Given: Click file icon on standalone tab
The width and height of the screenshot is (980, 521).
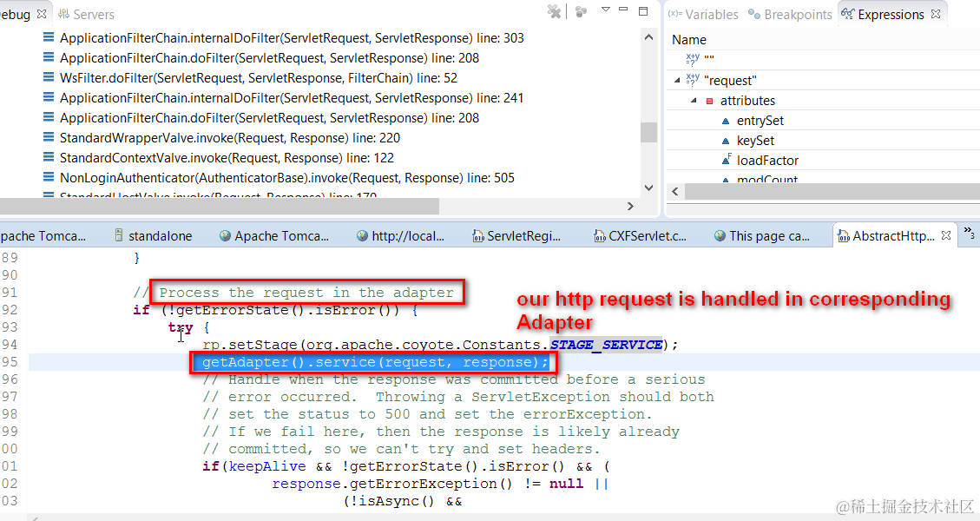Looking at the screenshot, I should click(120, 235).
